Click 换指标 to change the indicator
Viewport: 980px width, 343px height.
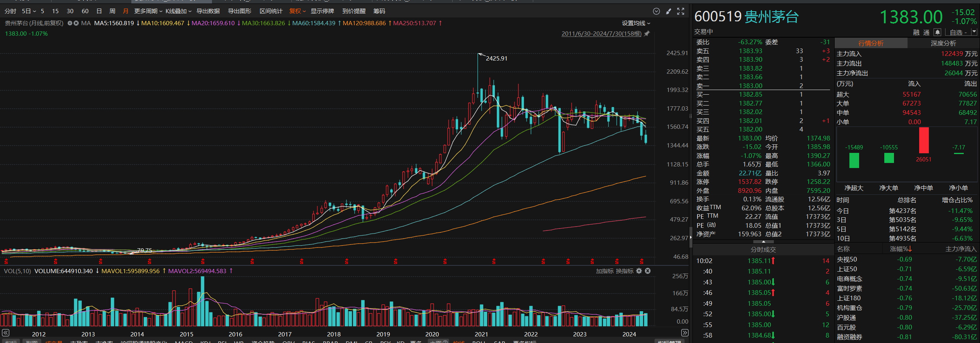625,271
